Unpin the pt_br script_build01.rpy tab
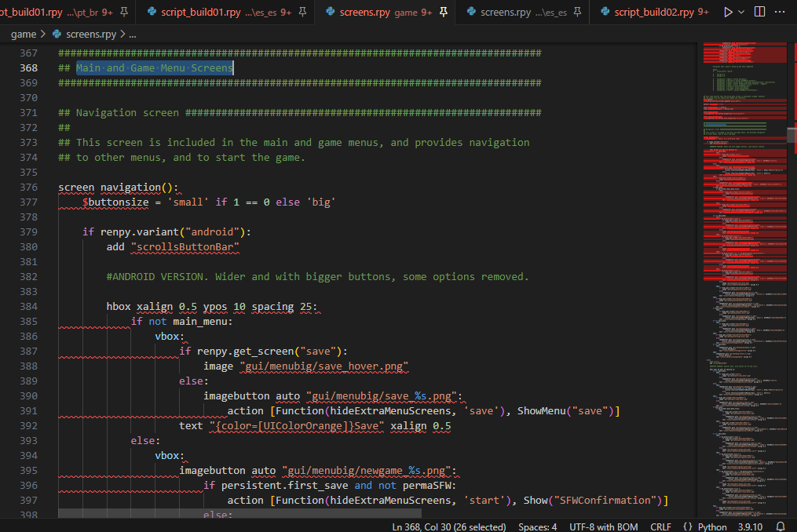This screenshot has width=797, height=532. tap(124, 12)
